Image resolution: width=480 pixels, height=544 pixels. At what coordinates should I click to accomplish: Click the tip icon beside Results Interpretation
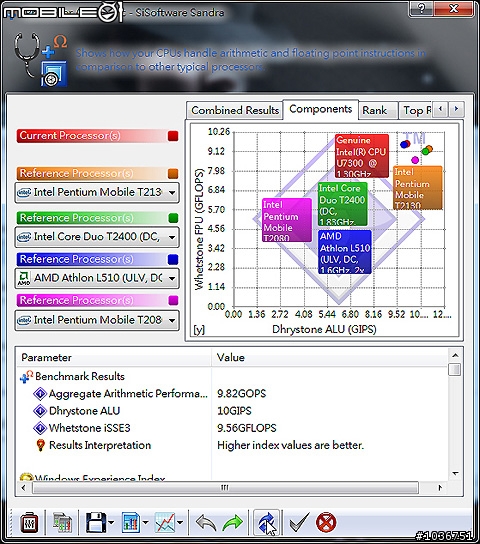pos(40,445)
